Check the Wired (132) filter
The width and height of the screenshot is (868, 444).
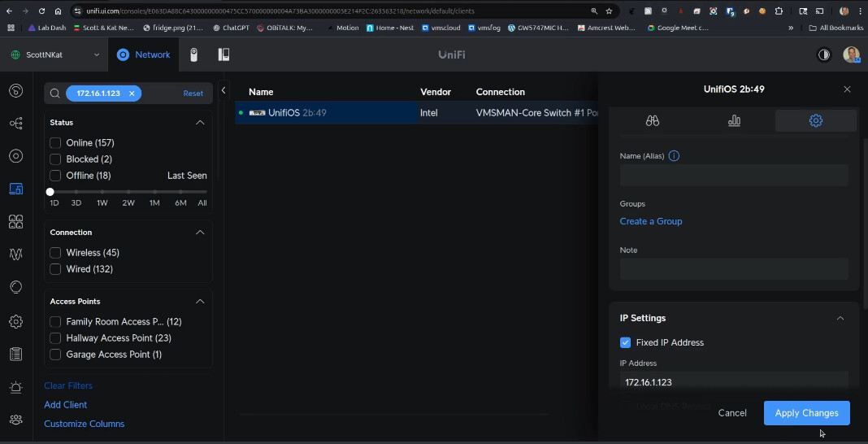point(55,269)
